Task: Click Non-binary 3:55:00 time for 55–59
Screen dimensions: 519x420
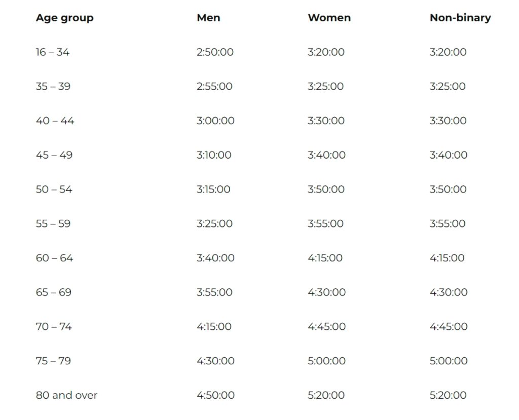Action: 448,224
